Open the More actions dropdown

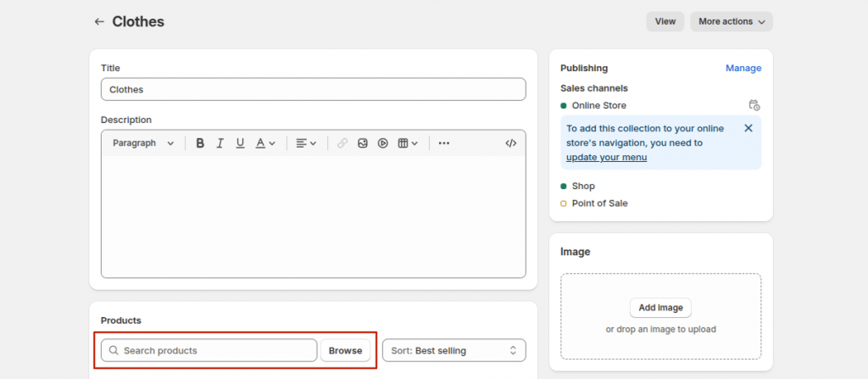732,21
